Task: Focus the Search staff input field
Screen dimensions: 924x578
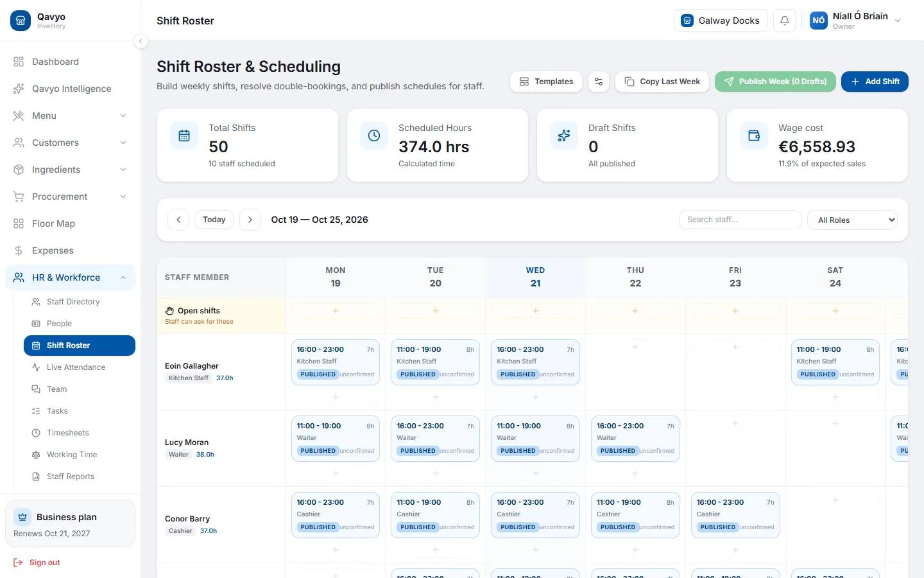Action: pyautogui.click(x=740, y=220)
